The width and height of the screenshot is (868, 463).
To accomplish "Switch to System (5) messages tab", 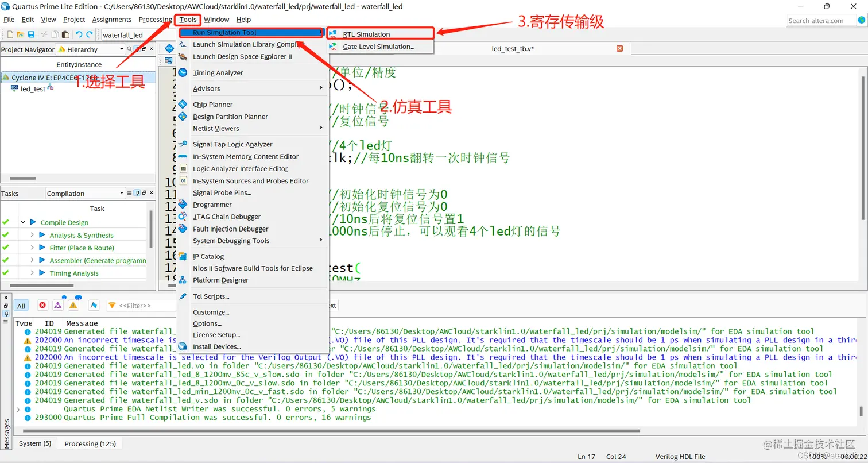I will tap(35, 443).
